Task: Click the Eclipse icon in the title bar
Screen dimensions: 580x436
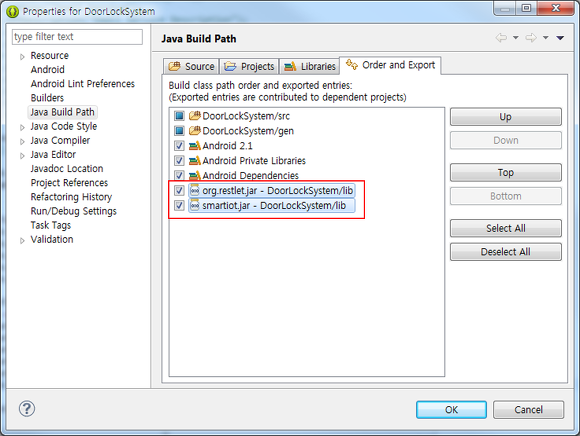Action: tap(13, 11)
